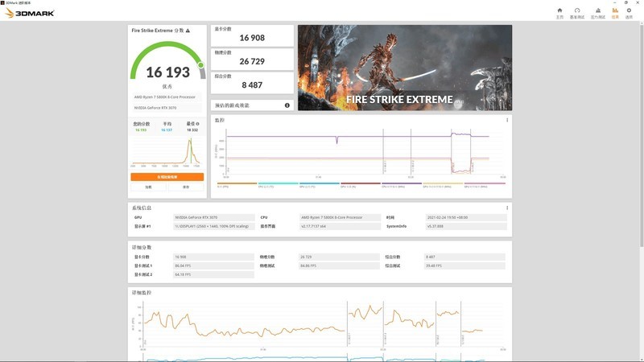Click the green your-score value 16 193
This screenshot has width=644, height=362.
coord(141,130)
